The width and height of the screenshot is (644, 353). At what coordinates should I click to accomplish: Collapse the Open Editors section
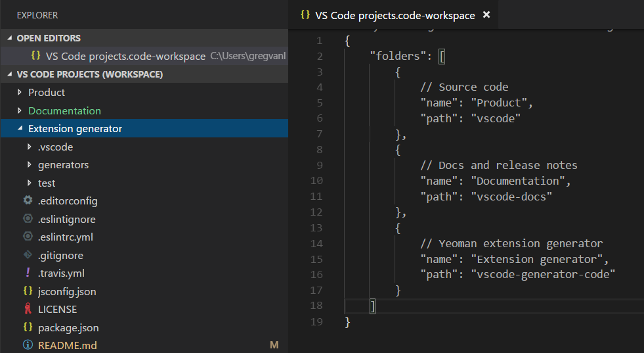9,38
